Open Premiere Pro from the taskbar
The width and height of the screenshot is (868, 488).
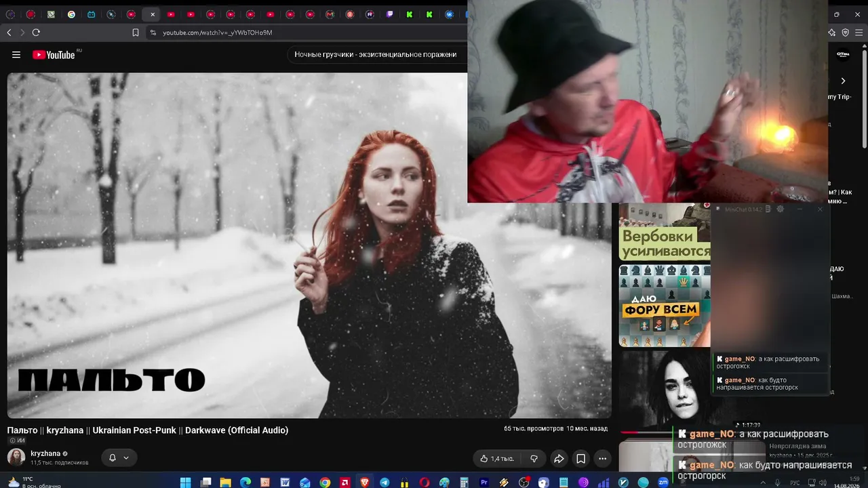tap(484, 483)
